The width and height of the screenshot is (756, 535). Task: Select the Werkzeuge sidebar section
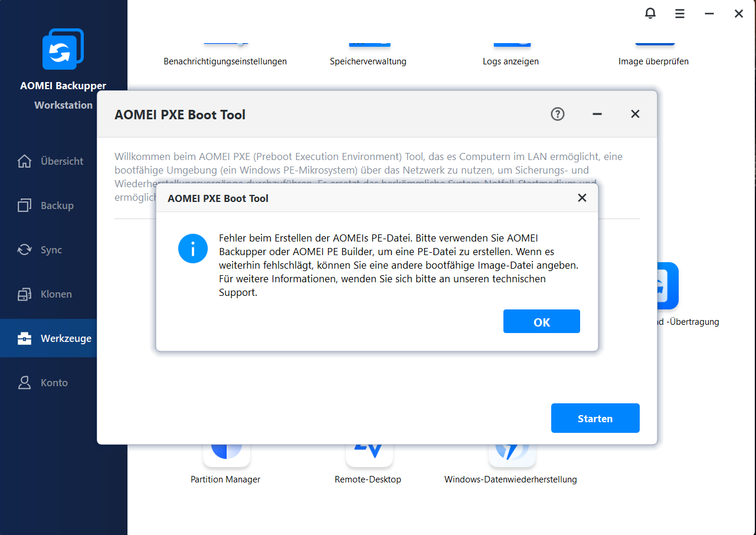pyautogui.click(x=48, y=338)
